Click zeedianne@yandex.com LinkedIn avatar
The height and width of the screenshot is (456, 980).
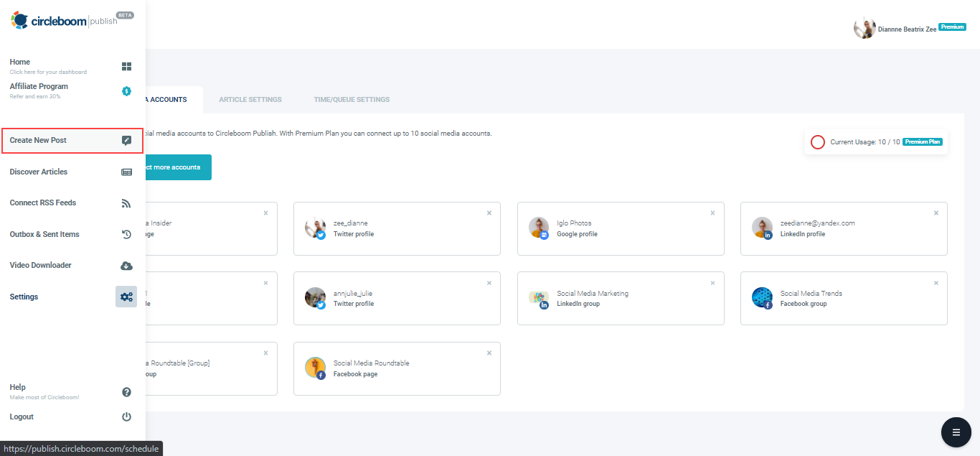tap(763, 228)
